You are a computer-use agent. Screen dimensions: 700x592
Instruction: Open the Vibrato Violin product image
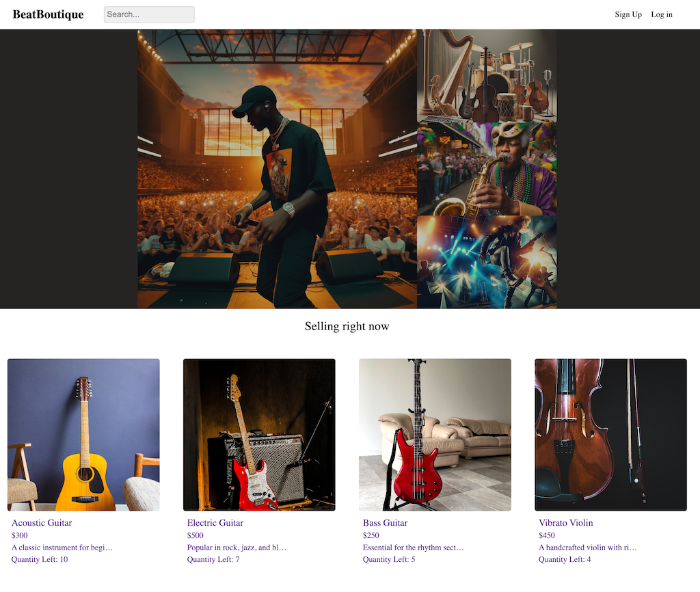click(610, 435)
